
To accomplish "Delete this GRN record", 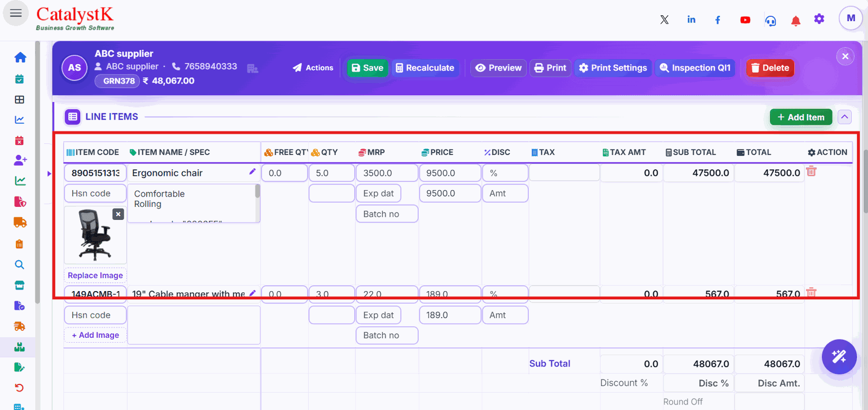I will pos(770,68).
